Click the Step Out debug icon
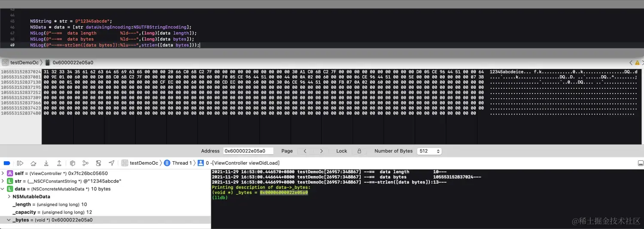The width and height of the screenshot is (644, 229). tap(59, 163)
